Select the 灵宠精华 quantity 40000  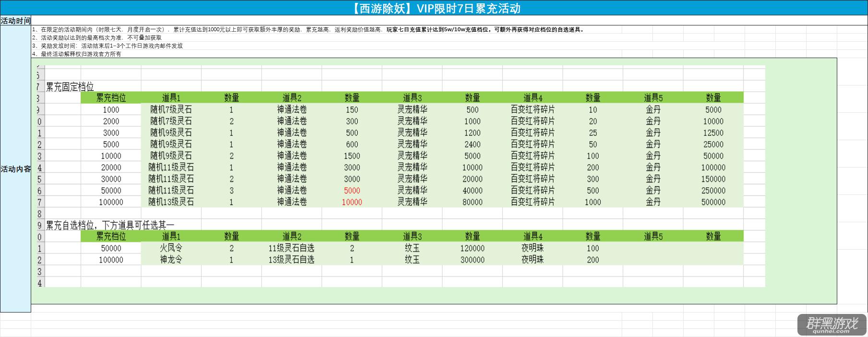click(x=472, y=190)
